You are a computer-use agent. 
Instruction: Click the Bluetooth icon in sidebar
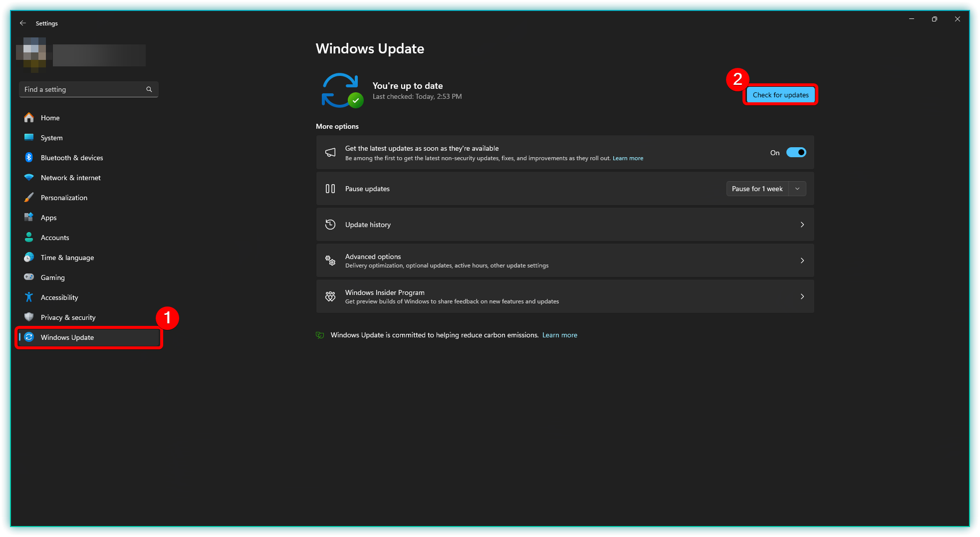click(29, 157)
